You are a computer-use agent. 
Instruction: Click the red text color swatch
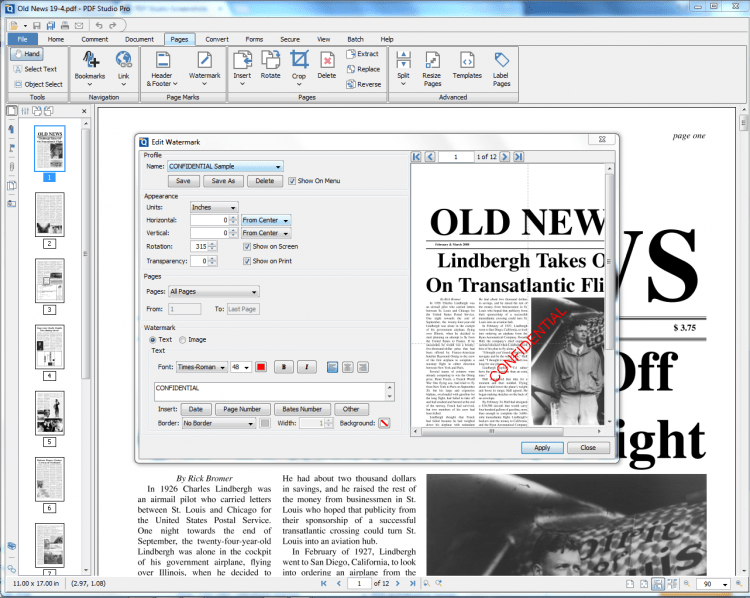(x=261, y=367)
